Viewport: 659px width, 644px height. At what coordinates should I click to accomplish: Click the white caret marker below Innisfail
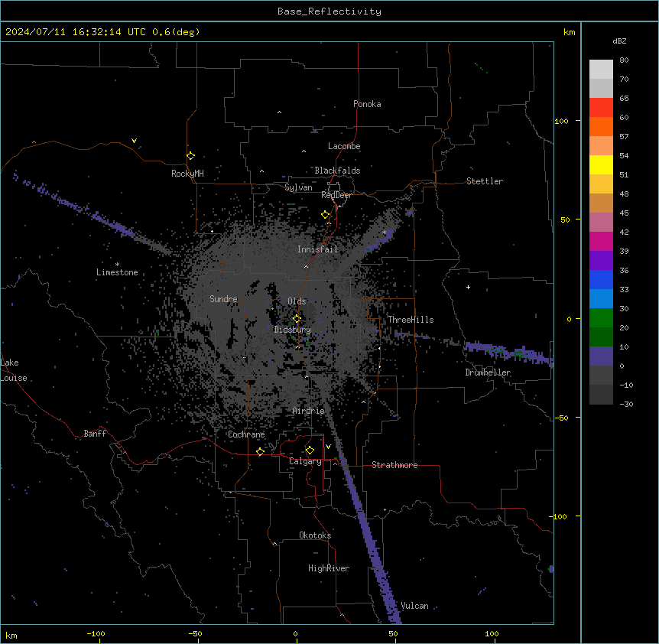306,266
